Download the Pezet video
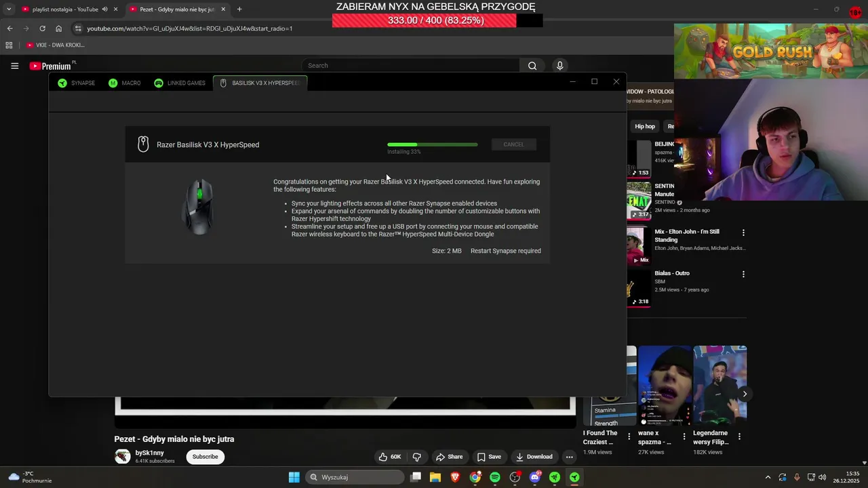Viewport: 868px width, 488px height. click(x=534, y=457)
